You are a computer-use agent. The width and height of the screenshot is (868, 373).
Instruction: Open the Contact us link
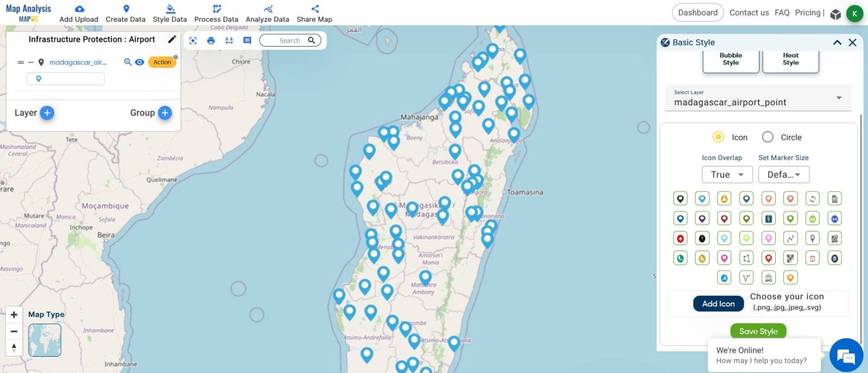point(749,12)
